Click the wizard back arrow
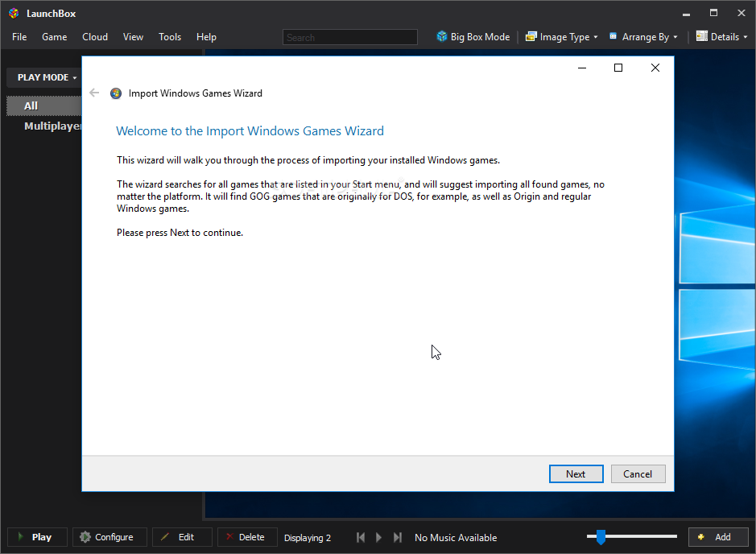 [94, 93]
